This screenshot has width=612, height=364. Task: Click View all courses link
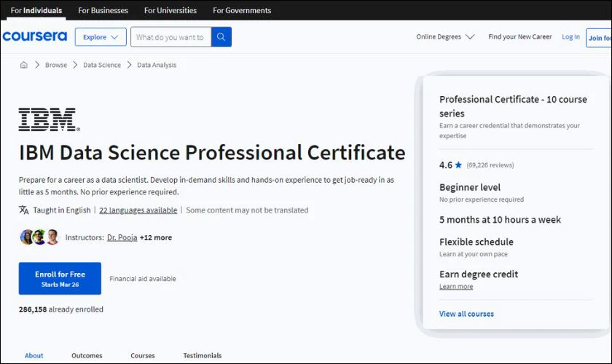coord(466,314)
